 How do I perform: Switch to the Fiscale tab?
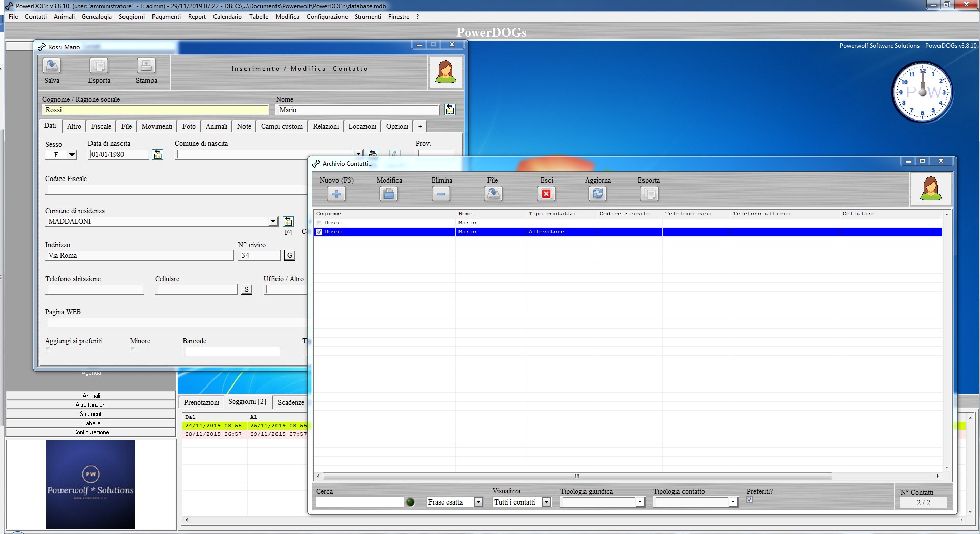click(101, 126)
